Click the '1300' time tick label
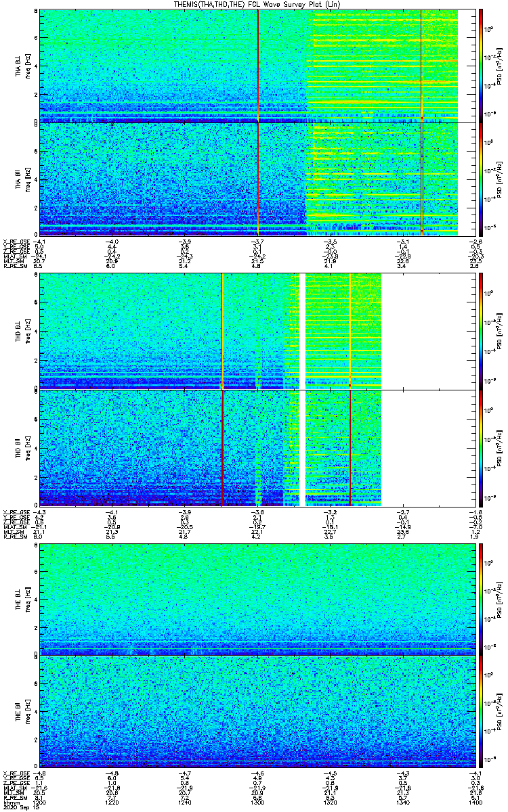 tap(257, 802)
